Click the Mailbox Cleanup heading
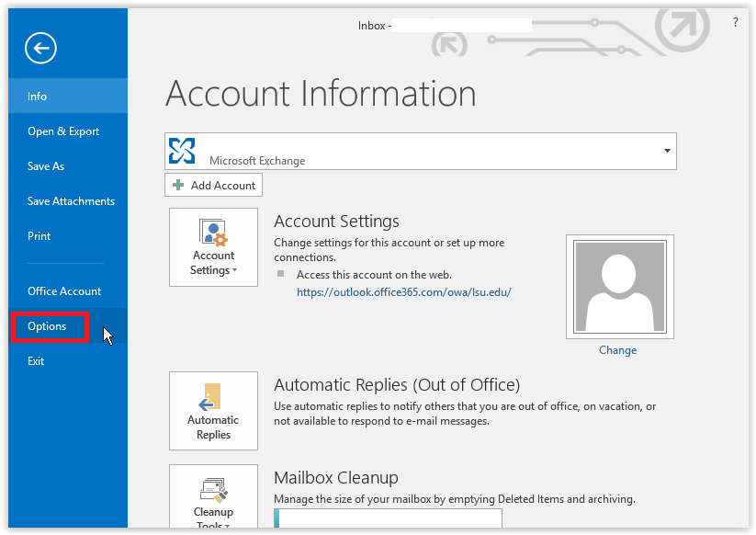Screen dimensions: 756x535 [x=336, y=478]
